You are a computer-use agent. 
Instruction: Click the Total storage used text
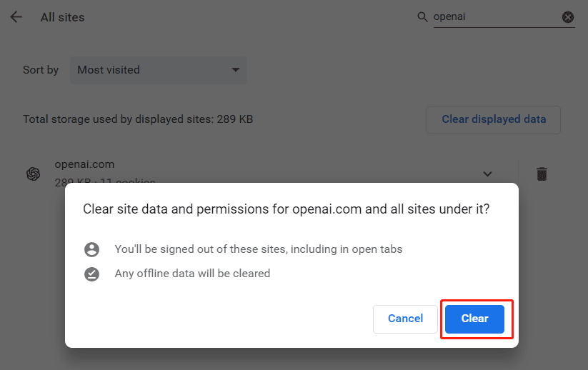(138, 119)
